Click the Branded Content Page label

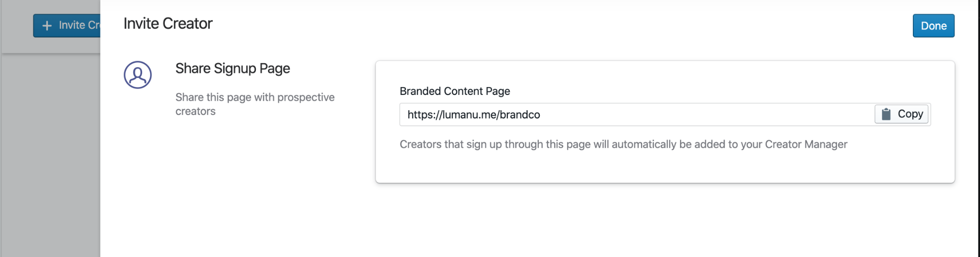[x=454, y=91]
